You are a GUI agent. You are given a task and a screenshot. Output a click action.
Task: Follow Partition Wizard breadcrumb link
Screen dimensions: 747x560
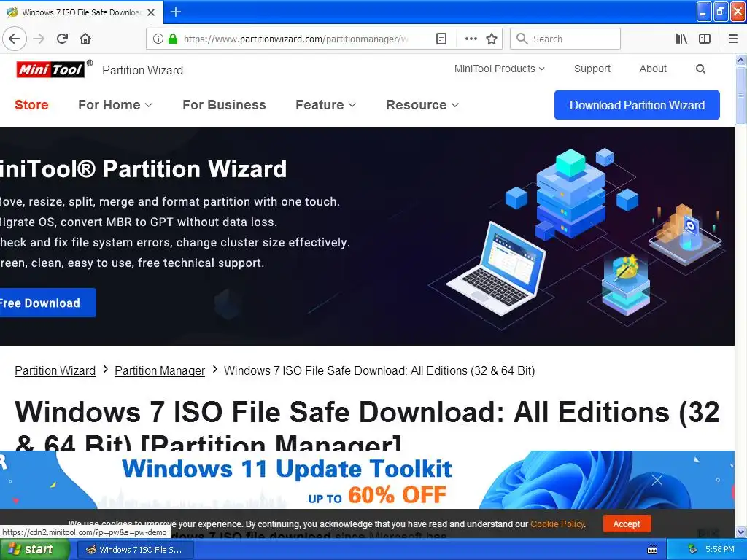pos(55,370)
